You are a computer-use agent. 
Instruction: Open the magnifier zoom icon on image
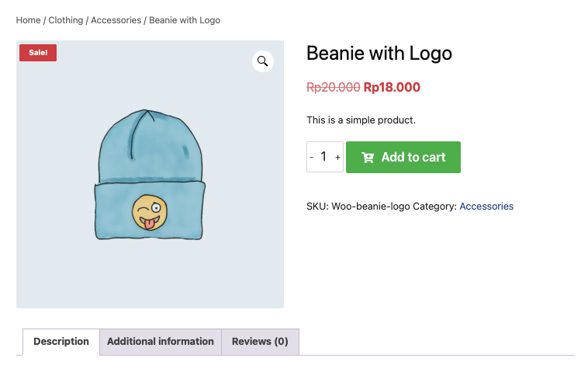[x=263, y=61]
